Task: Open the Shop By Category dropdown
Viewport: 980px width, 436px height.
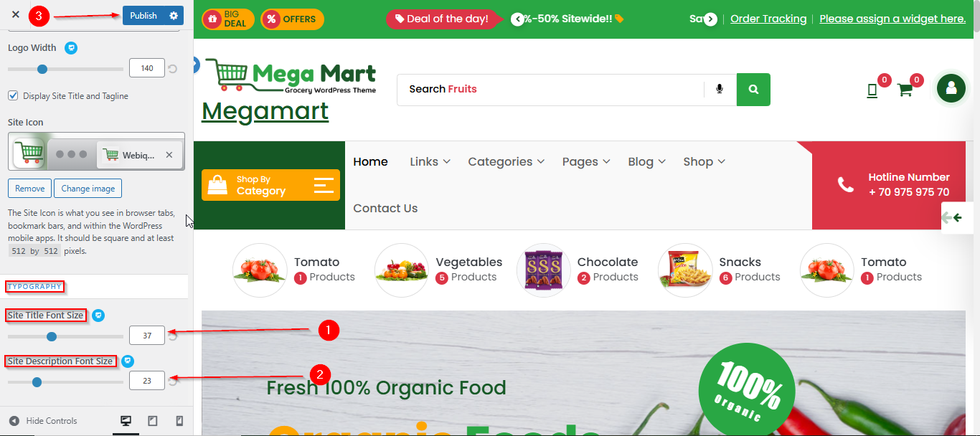Action: 270,185
